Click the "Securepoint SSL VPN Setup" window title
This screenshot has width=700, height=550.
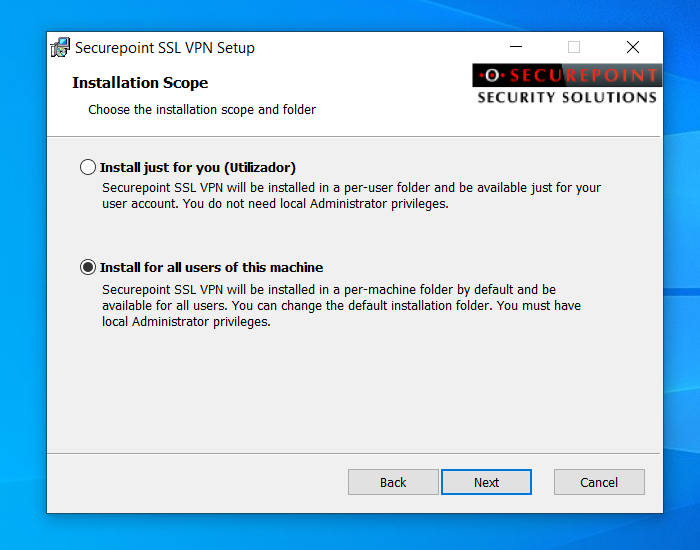click(x=165, y=48)
